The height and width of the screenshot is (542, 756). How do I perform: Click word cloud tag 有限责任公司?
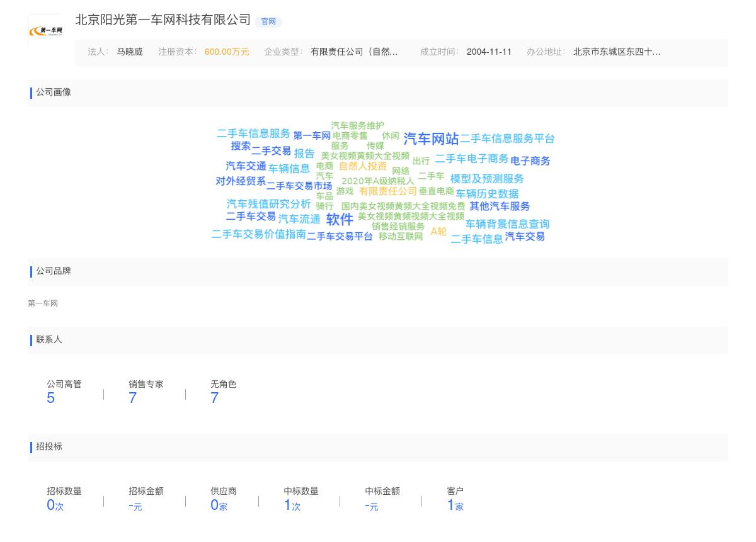(388, 191)
